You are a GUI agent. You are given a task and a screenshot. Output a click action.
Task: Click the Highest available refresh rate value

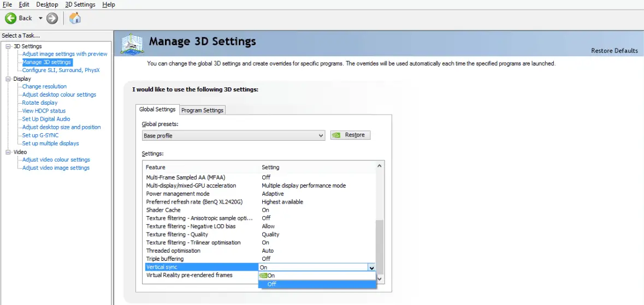282,202
